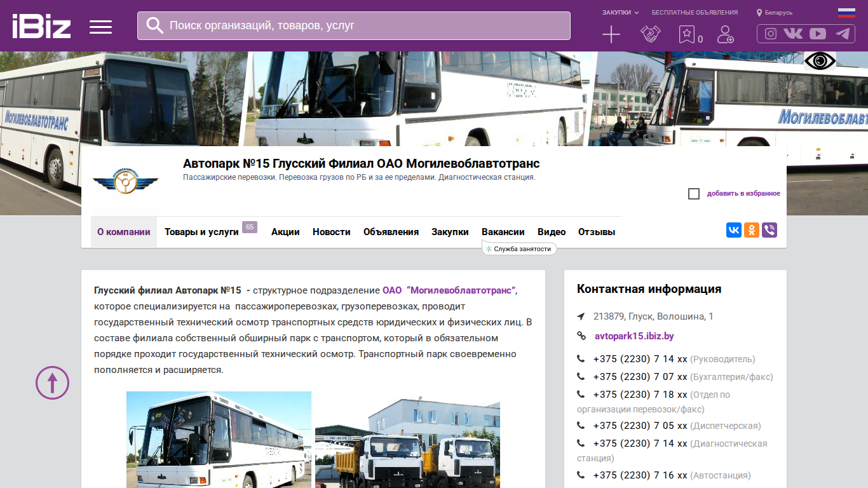Screen dimensions: 868x488
Task: Click the location arrow icon beside address
Action: click(581, 316)
